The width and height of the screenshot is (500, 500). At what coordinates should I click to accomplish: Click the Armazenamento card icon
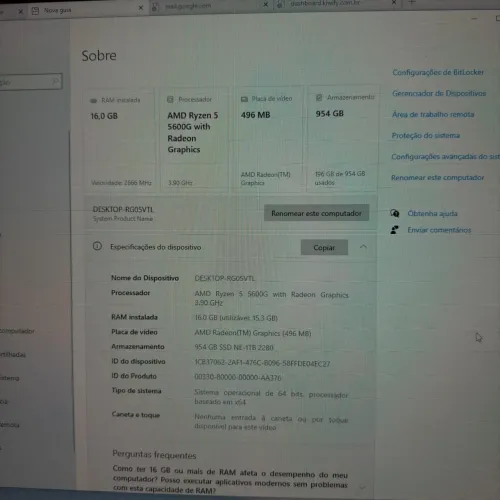pyautogui.click(x=319, y=97)
